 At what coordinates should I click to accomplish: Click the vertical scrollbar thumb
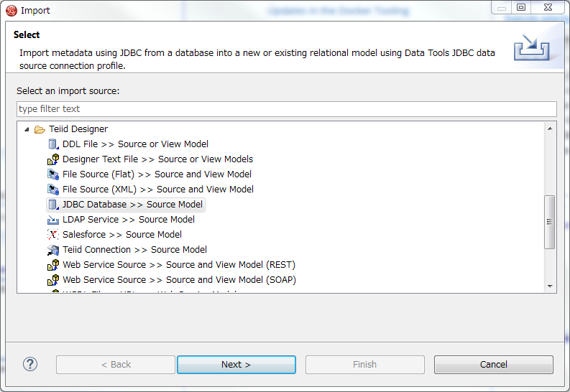550,222
